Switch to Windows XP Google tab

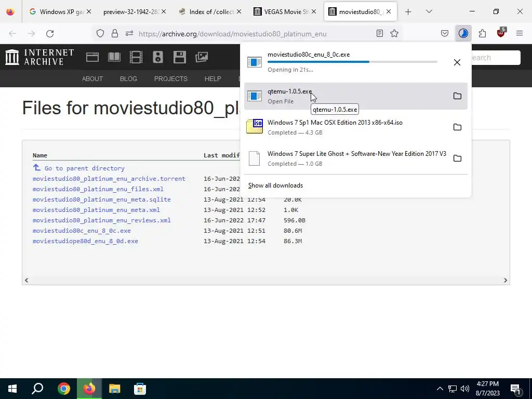[x=60, y=11]
